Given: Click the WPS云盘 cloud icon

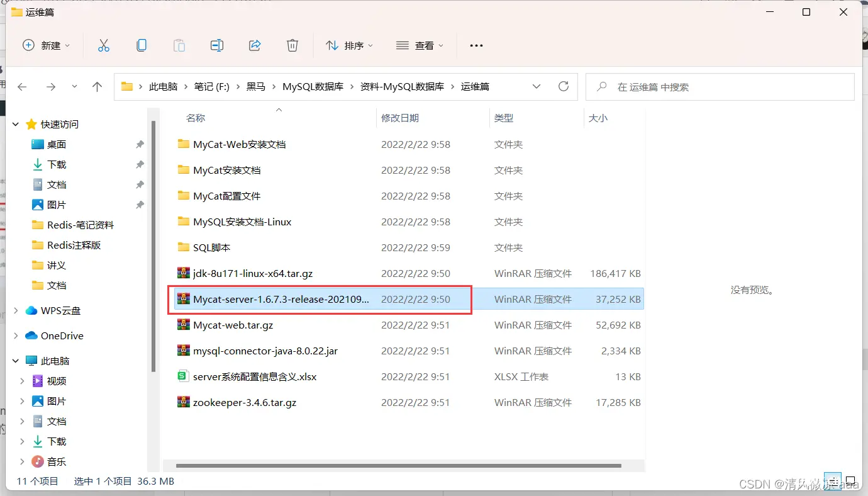Looking at the screenshot, I should [x=31, y=310].
